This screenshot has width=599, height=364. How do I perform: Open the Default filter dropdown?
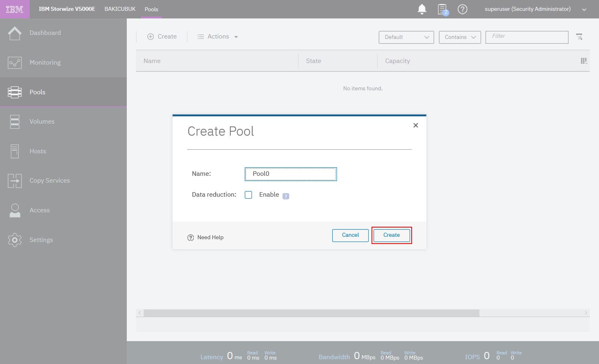tap(406, 37)
